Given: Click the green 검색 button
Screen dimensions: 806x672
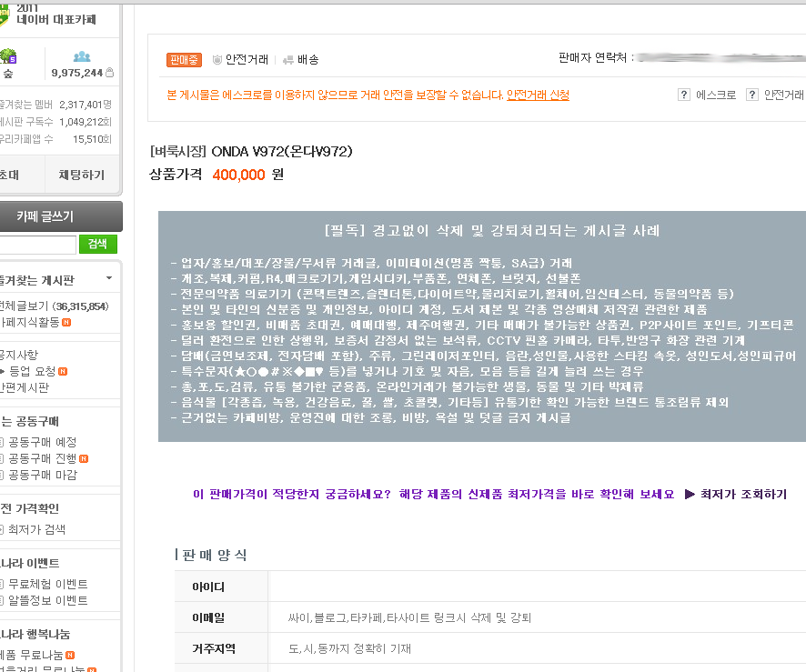Looking at the screenshot, I should click(97, 244).
